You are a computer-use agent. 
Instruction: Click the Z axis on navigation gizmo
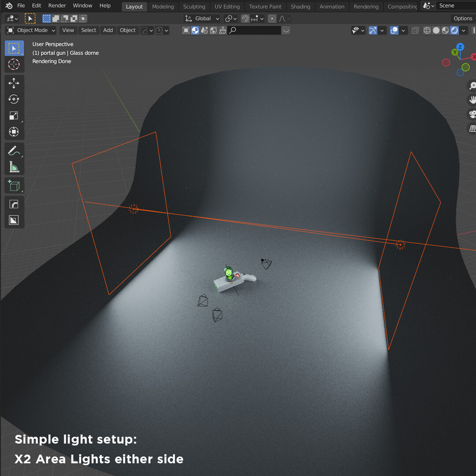[x=460, y=47]
